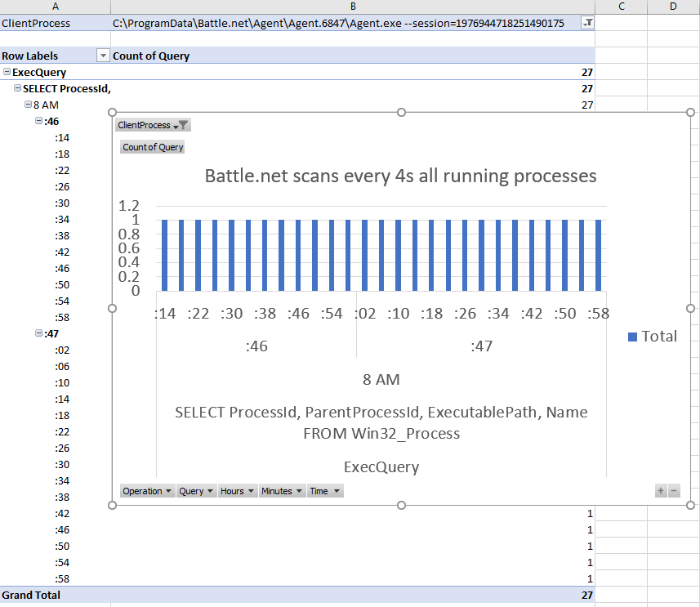This screenshot has height=607, width=700.
Task: Select the count value 1 for :42 row
Action: (x=590, y=514)
